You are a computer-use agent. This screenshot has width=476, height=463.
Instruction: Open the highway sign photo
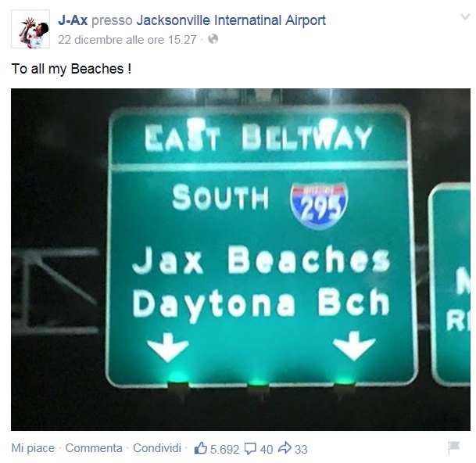[241, 260]
